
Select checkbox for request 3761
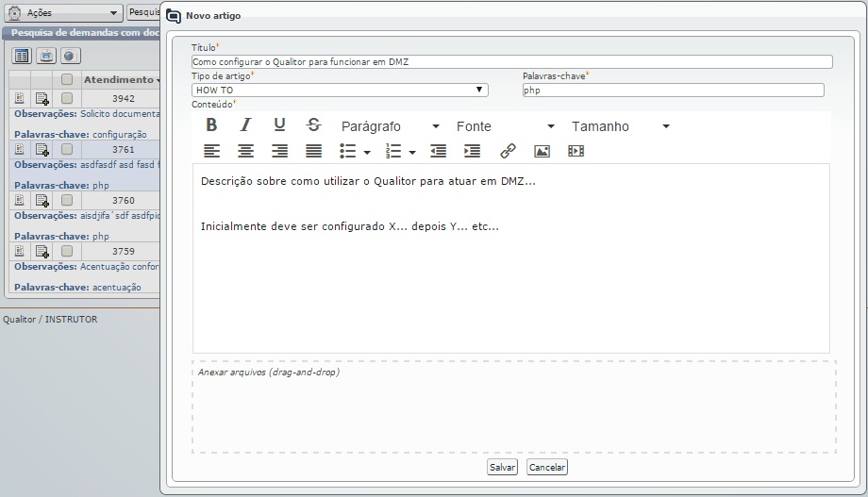67,149
